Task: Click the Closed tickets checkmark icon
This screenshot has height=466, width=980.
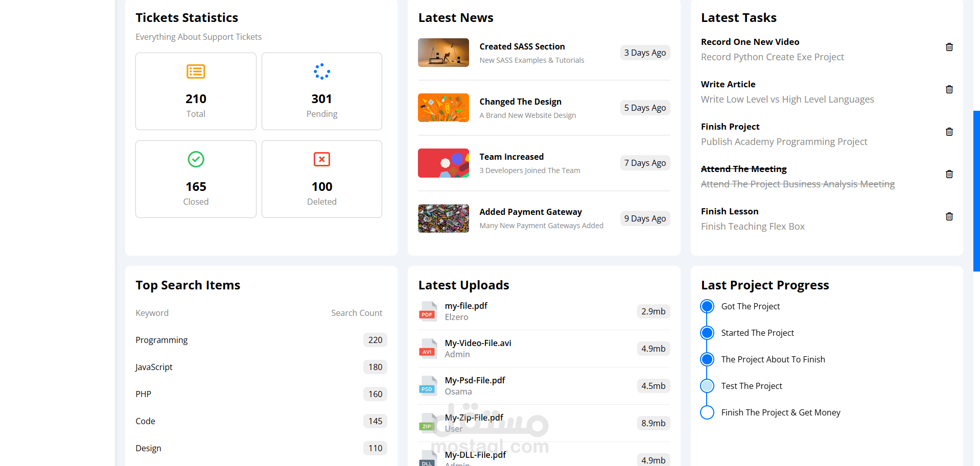Action: pyautogui.click(x=196, y=159)
